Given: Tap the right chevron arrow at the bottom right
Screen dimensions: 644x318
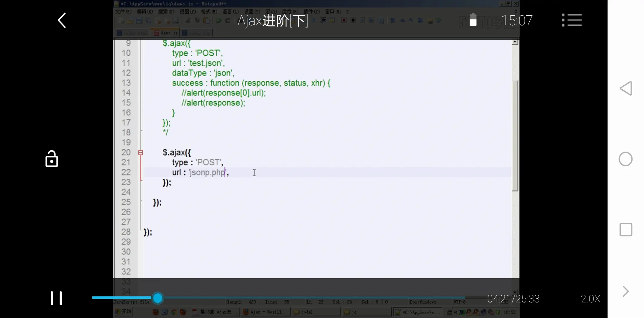Looking at the screenshot, I should click(626, 291).
